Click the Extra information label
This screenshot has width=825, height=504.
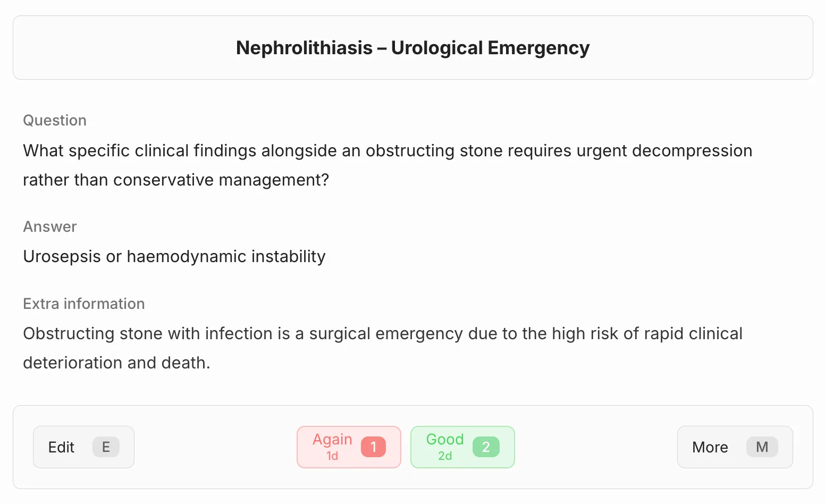click(84, 304)
